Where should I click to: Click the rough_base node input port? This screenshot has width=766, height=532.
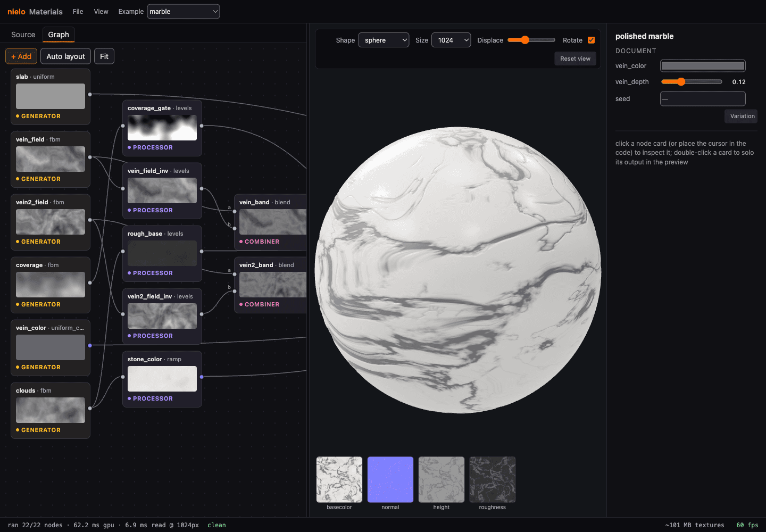point(123,251)
